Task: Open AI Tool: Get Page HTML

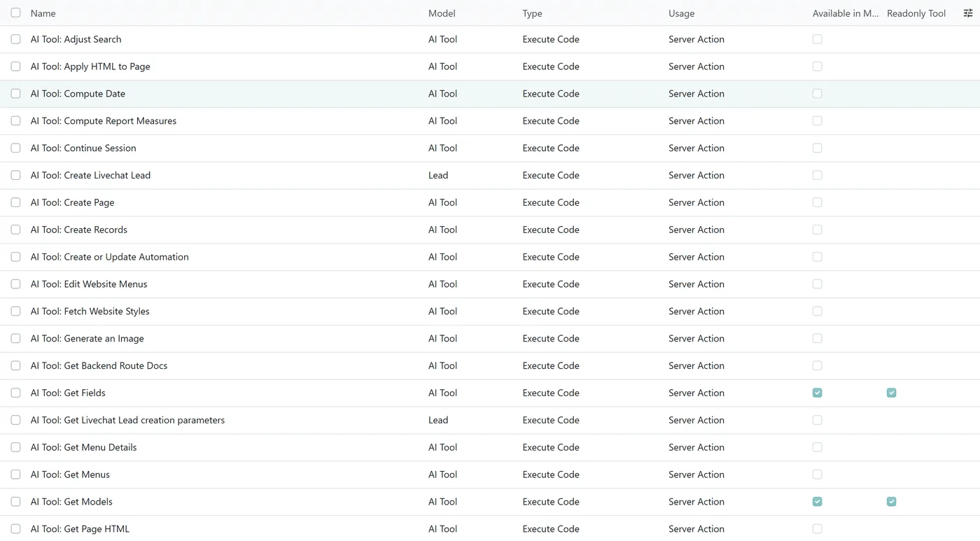Action: 80,529
